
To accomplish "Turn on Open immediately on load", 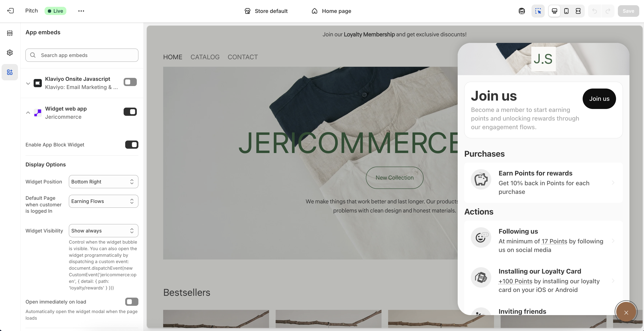I will (x=132, y=301).
